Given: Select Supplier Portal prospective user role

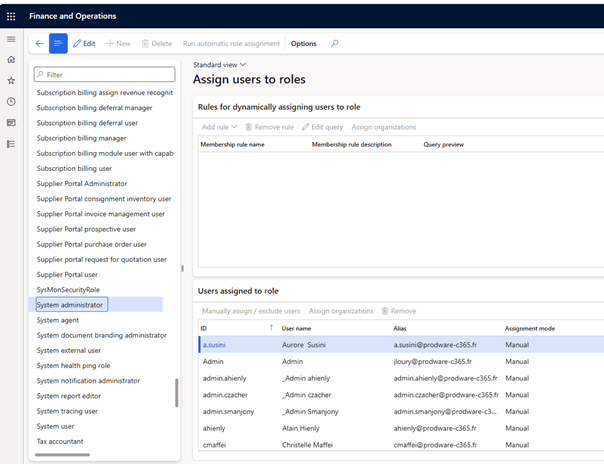Looking at the screenshot, I should tap(86, 229).
